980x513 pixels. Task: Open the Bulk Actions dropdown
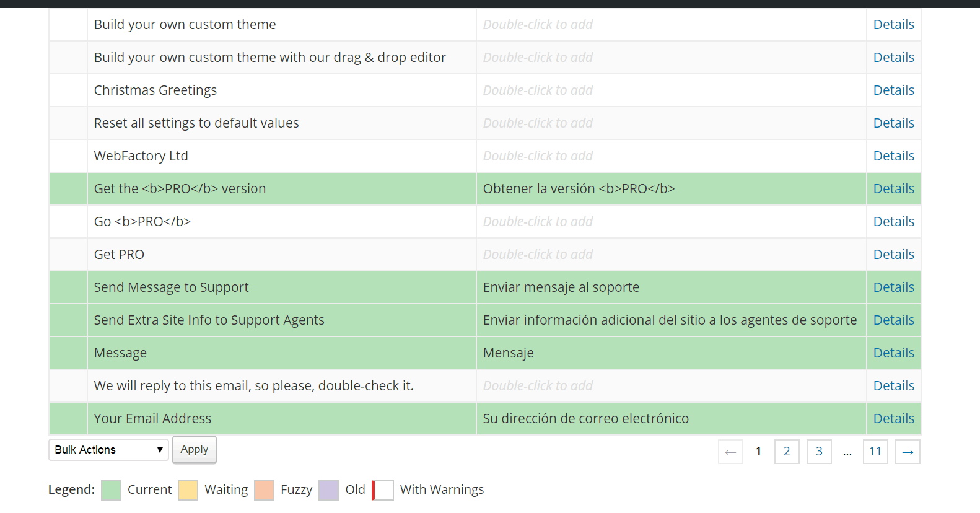[108, 449]
